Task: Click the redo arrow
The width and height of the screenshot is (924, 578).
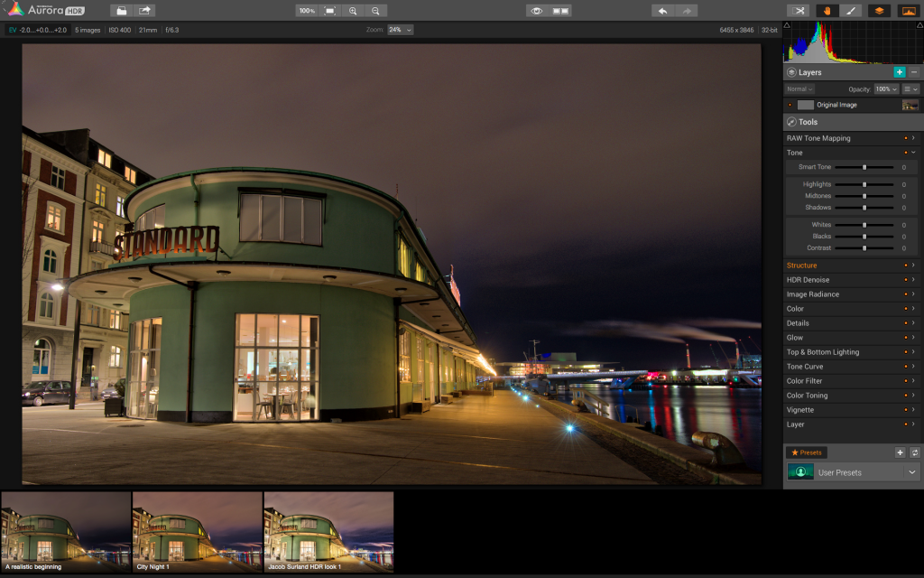Action: (687, 11)
